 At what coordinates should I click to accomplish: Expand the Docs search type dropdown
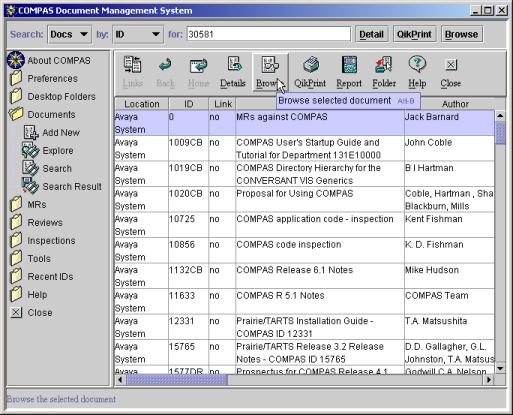click(x=69, y=34)
